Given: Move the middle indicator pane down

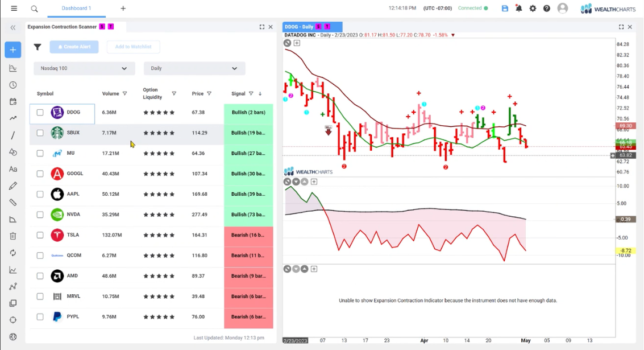Looking at the screenshot, I should 296,182.
